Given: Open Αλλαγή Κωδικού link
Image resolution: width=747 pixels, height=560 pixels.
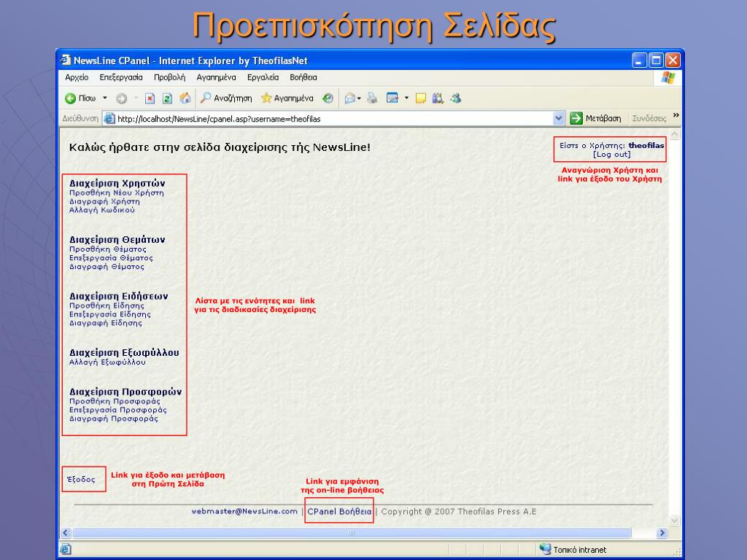Looking at the screenshot, I should coord(102,210).
